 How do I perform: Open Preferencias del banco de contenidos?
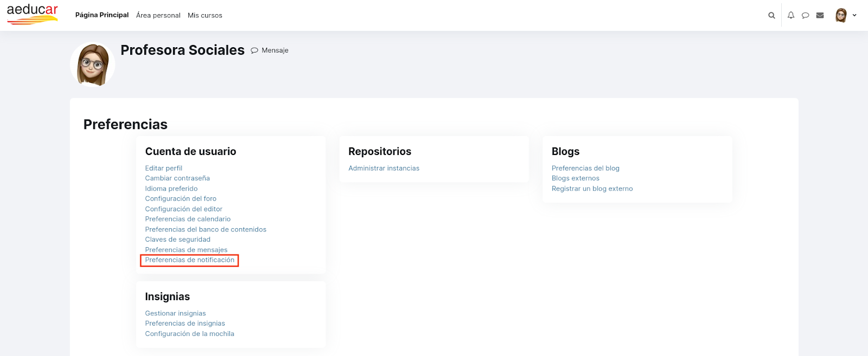[206, 229]
